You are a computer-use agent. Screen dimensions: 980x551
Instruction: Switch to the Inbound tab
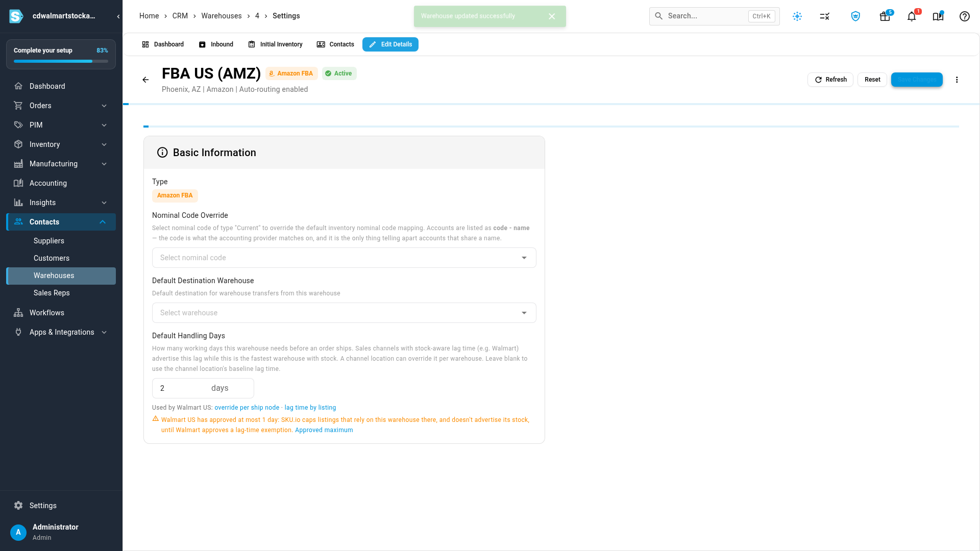216,44
